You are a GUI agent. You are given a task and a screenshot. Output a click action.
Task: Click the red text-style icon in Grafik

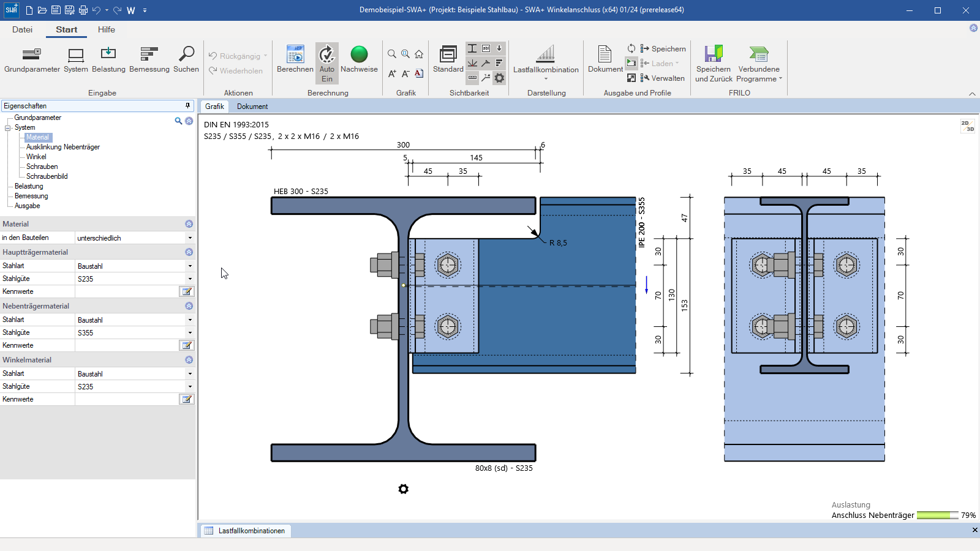coord(419,73)
